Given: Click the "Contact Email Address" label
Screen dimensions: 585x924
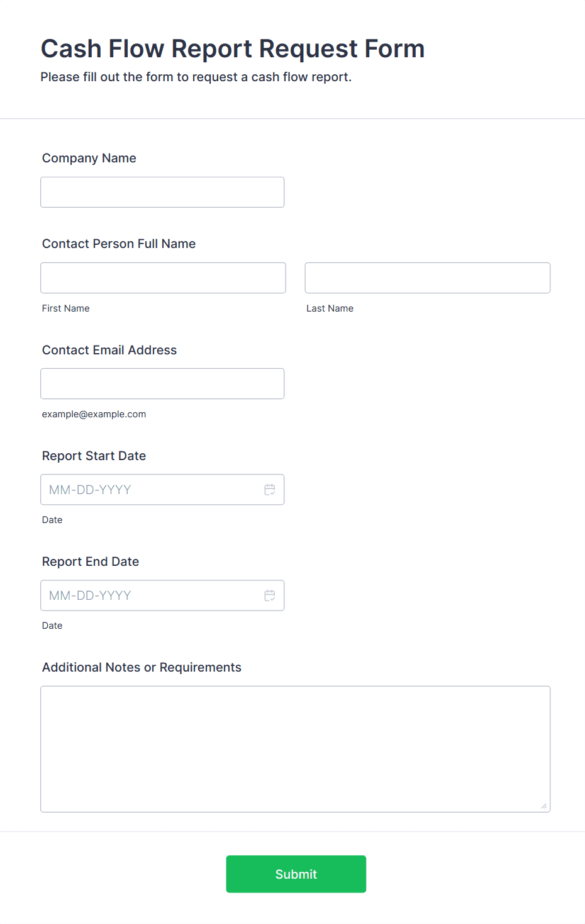Looking at the screenshot, I should (109, 350).
